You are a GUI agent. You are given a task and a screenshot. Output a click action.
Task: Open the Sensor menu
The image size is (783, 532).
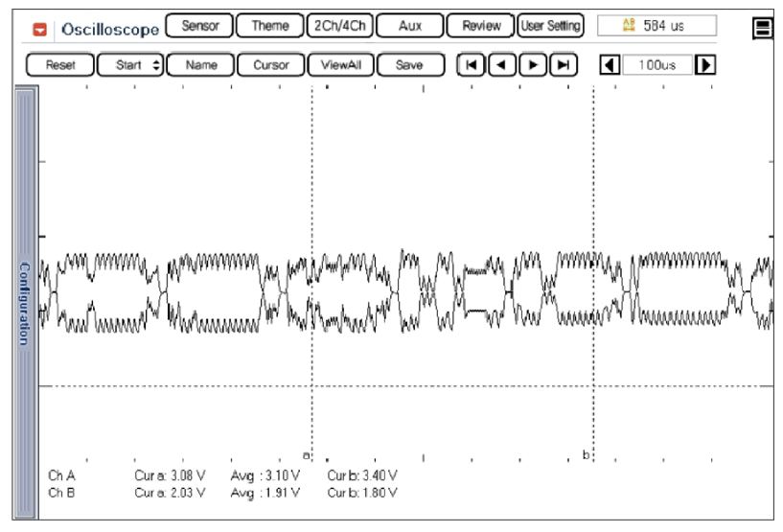(x=199, y=26)
